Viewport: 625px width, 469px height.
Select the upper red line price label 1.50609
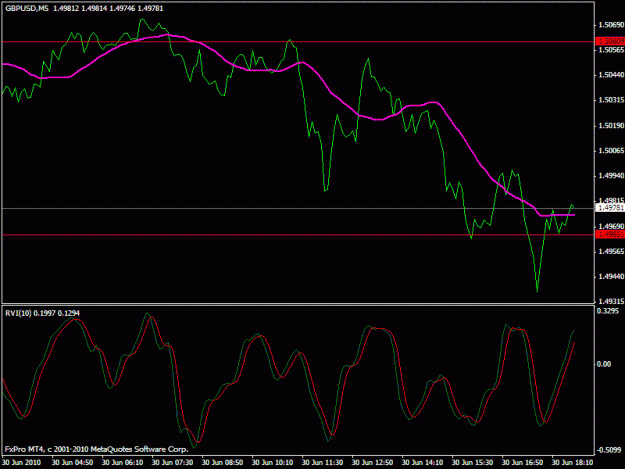click(610, 41)
